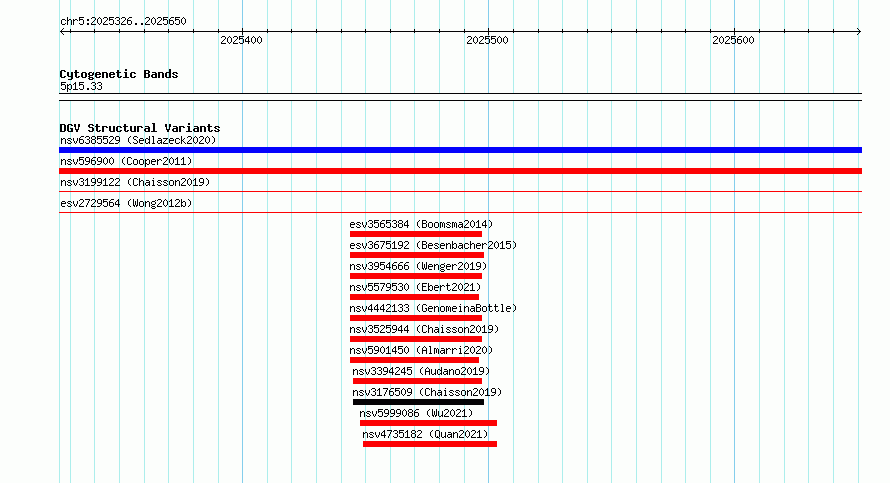Image resolution: width=890 pixels, height=483 pixels.
Task: Click the red bar under nsv5579530
Action: 414,297
